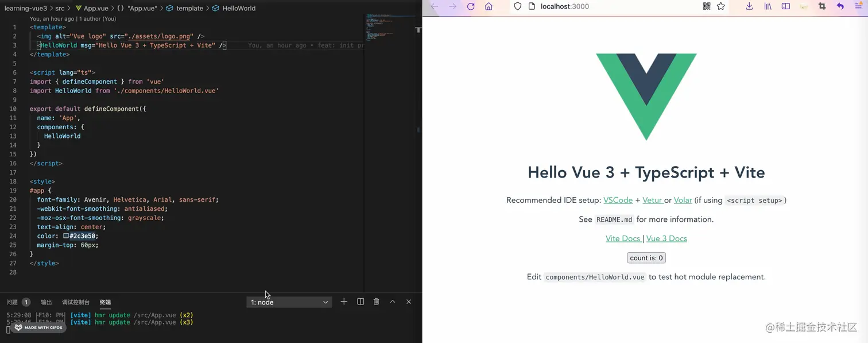868x343 pixels.
Task: Click the 'You, an hour ago | 1 author' code lens
Action: click(73, 19)
